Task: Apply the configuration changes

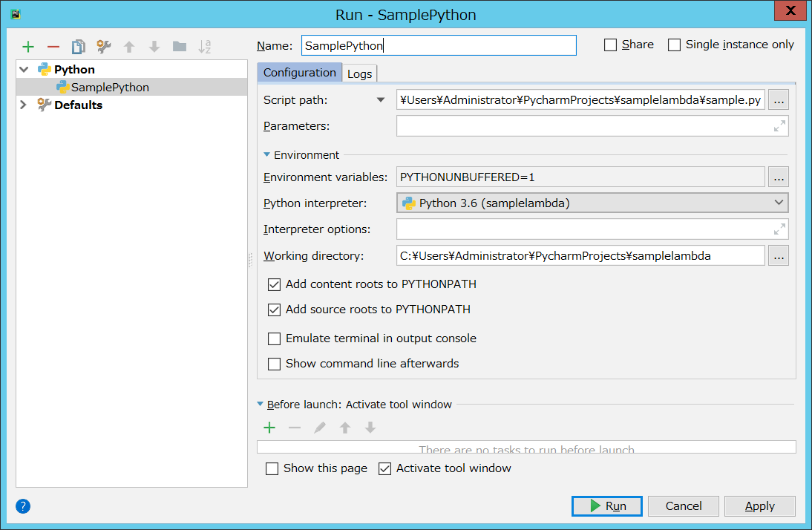Action: pyautogui.click(x=759, y=506)
